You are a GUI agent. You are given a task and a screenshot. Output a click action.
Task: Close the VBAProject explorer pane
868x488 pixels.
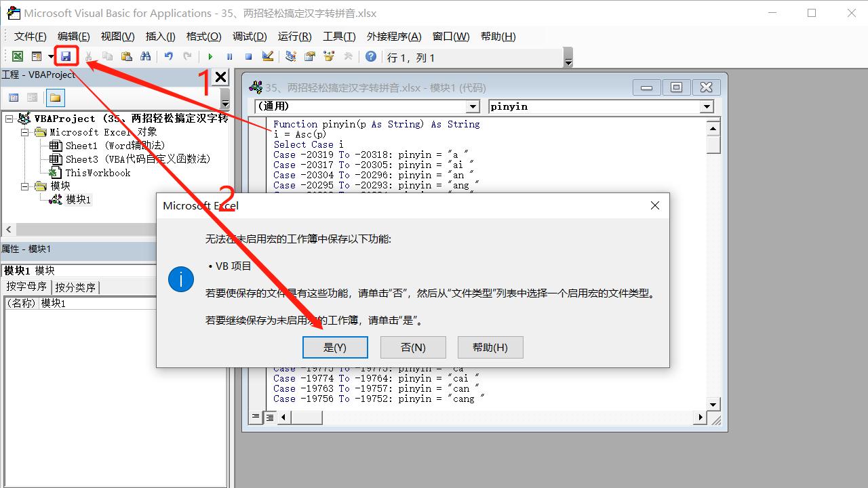coord(220,77)
